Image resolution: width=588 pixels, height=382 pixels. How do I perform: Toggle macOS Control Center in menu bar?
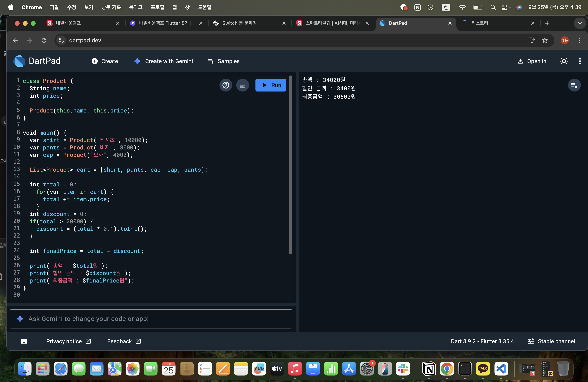coord(504,7)
